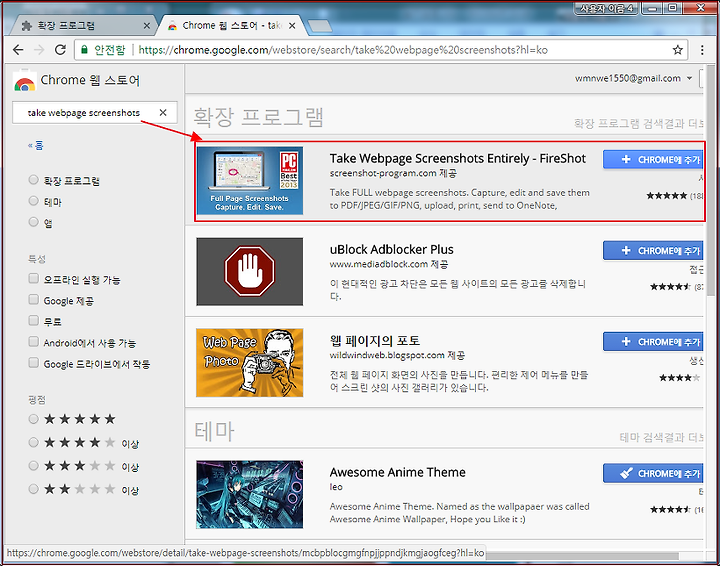Open the Awesome Anime Theme thumbnail
This screenshot has height=566, width=720.
pyautogui.click(x=250, y=494)
